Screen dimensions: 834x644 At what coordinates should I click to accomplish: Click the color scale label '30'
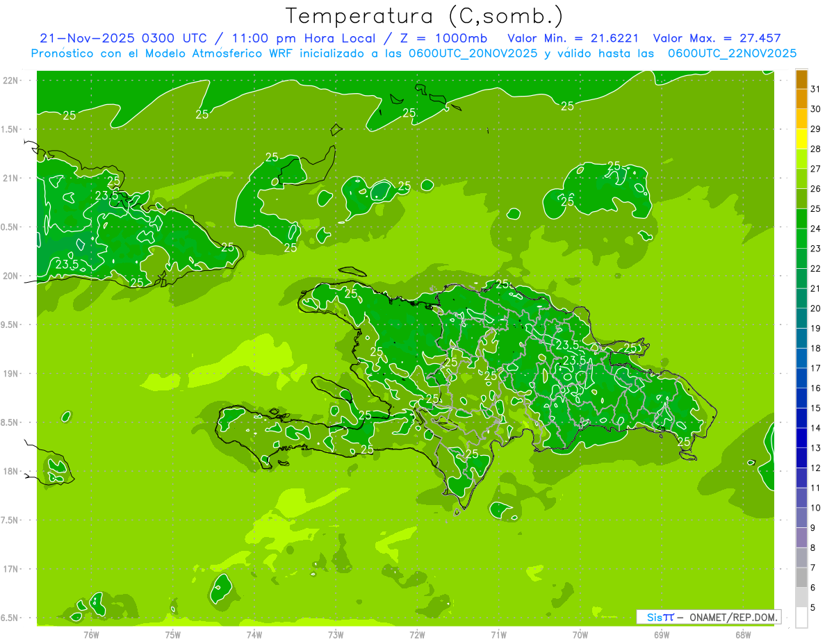[x=815, y=109]
